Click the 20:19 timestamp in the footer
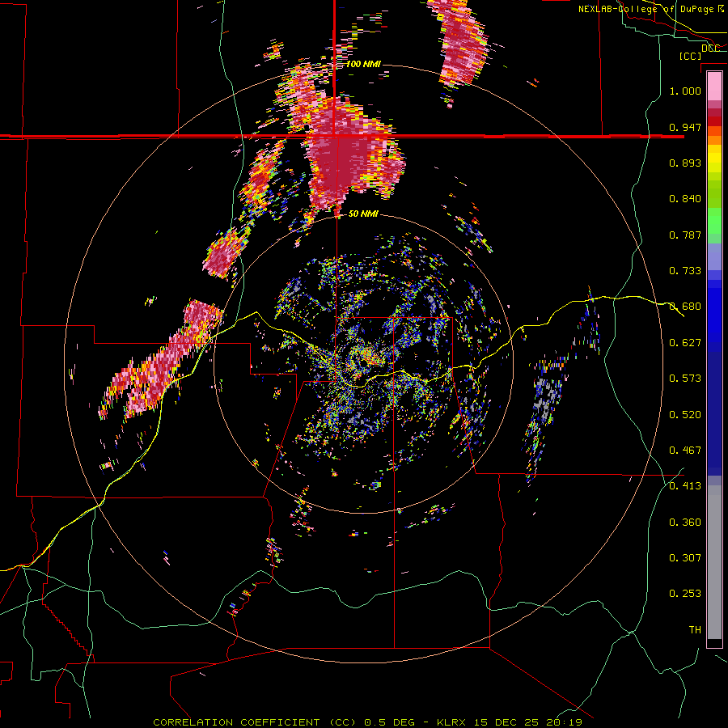This screenshot has width=728, height=728. [564, 722]
